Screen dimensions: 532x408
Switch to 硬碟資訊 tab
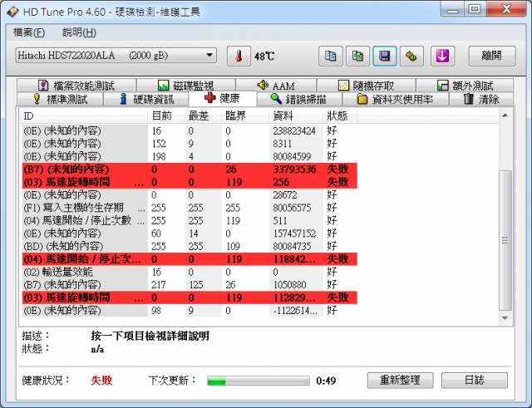coord(146,100)
